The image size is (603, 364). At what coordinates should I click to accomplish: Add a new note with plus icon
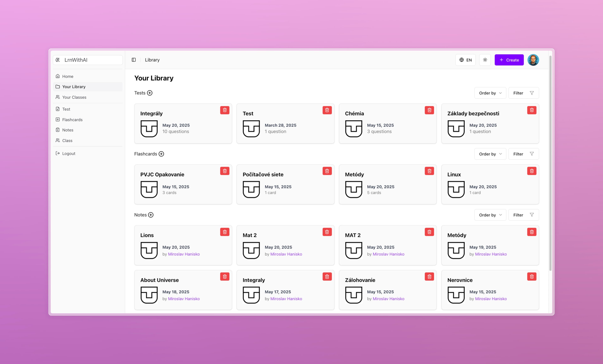click(151, 215)
